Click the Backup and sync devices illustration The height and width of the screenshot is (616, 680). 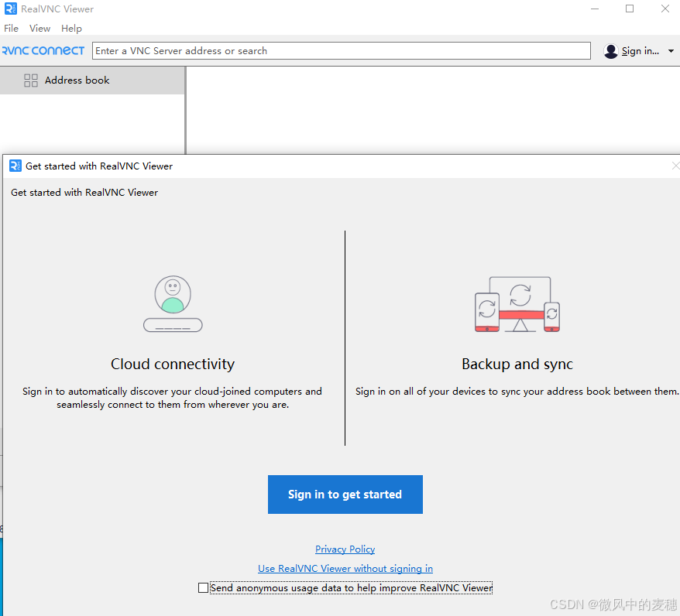click(517, 304)
